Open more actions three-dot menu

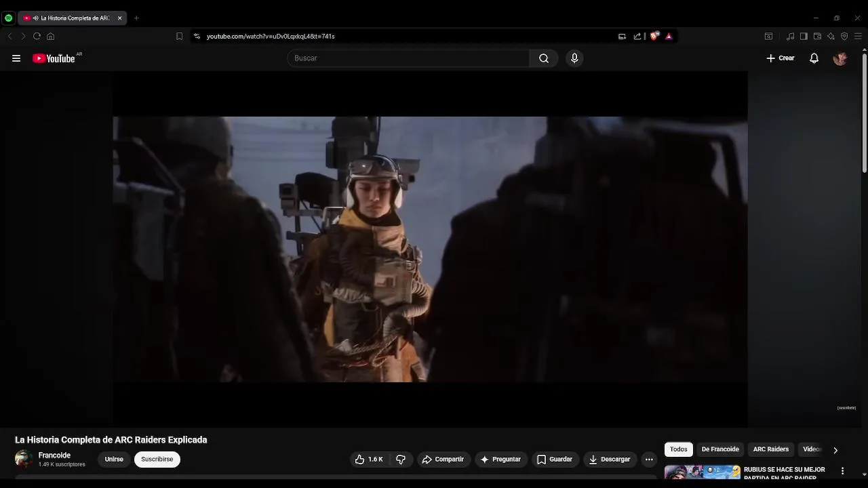click(x=649, y=460)
